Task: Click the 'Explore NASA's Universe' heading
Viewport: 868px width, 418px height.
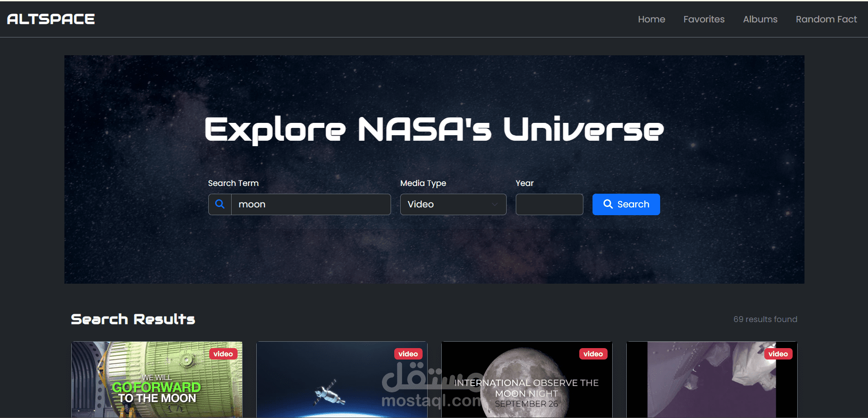Action: click(x=434, y=130)
